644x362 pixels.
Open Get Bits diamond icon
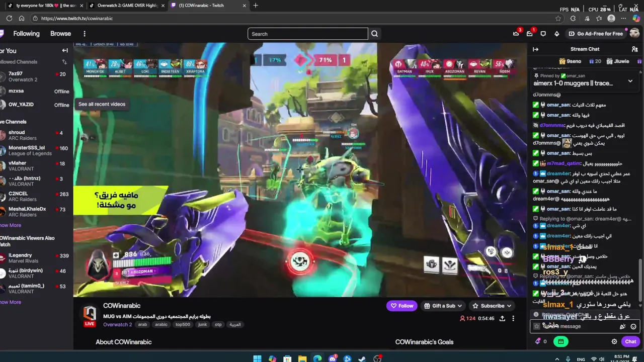[x=556, y=34]
